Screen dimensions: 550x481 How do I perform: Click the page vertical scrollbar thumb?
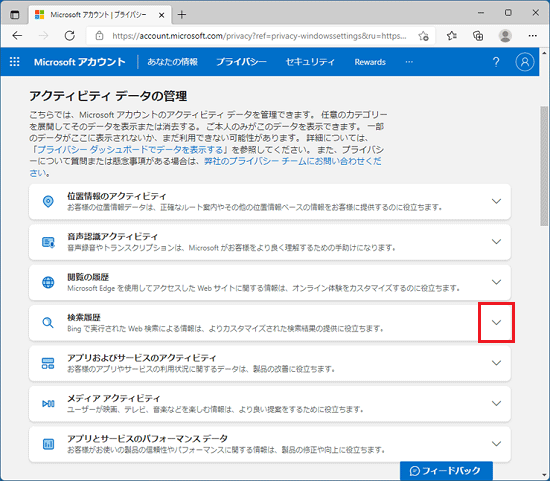coord(544,166)
